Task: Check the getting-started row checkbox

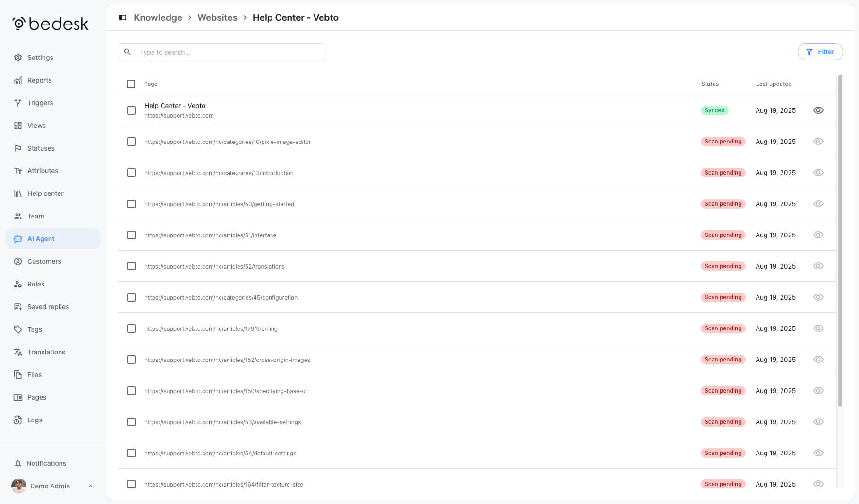Action: point(131,204)
